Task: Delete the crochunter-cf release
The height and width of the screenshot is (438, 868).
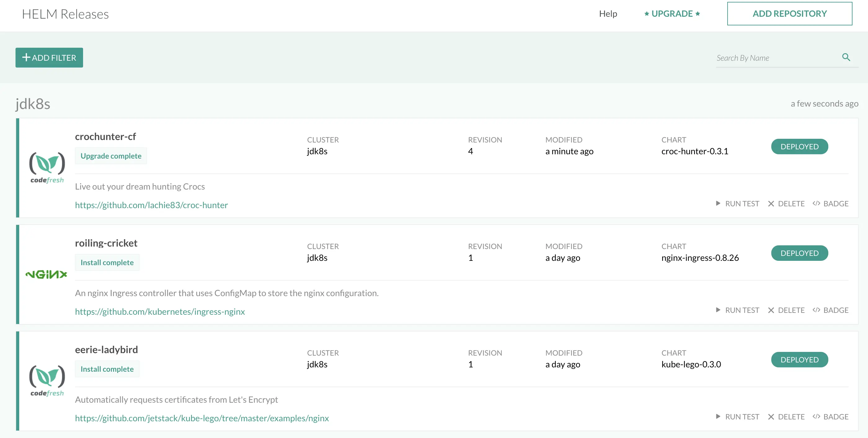Action: [x=786, y=204]
